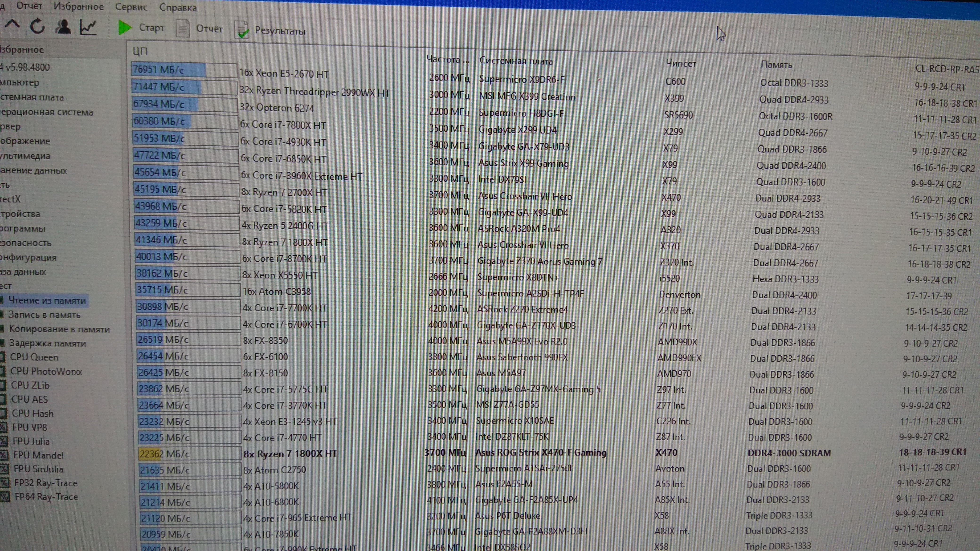
Task: Select the CPU AES benchmark
Action: [x=29, y=399]
